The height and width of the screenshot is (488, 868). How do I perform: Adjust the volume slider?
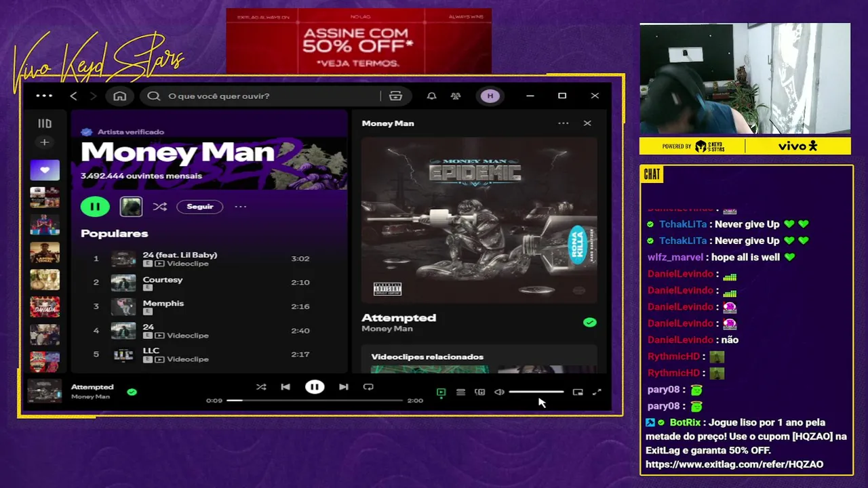pyautogui.click(x=536, y=392)
